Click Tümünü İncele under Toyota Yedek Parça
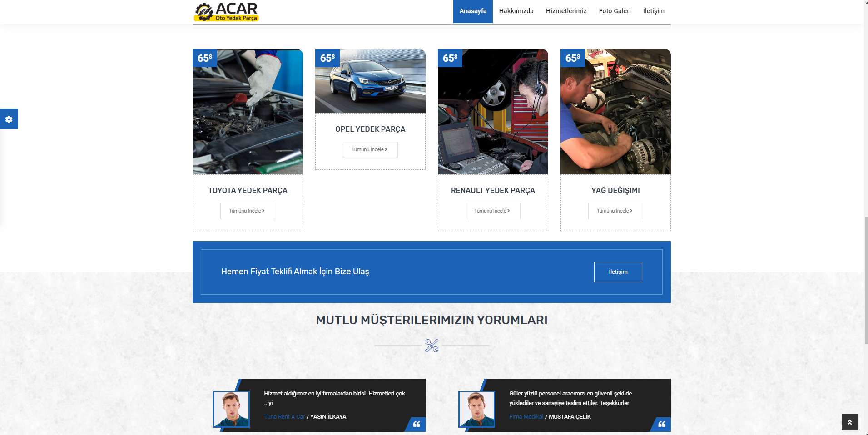The image size is (868, 435). click(x=248, y=211)
